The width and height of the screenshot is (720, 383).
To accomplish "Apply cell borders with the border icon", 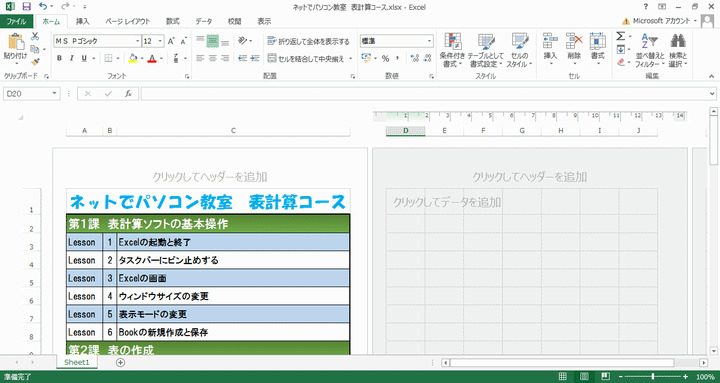I will coord(108,58).
